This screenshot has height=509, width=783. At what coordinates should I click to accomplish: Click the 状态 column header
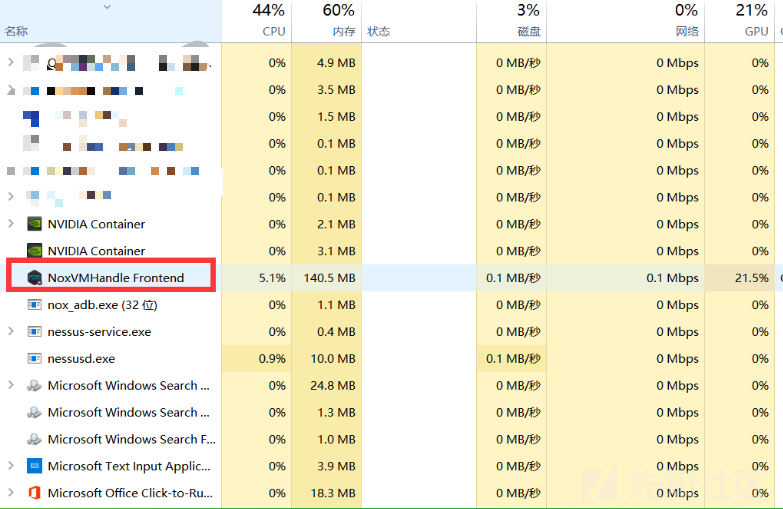tap(379, 31)
